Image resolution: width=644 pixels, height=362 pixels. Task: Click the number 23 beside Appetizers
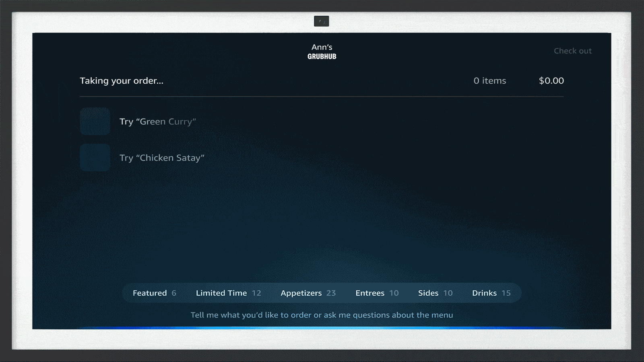(331, 293)
